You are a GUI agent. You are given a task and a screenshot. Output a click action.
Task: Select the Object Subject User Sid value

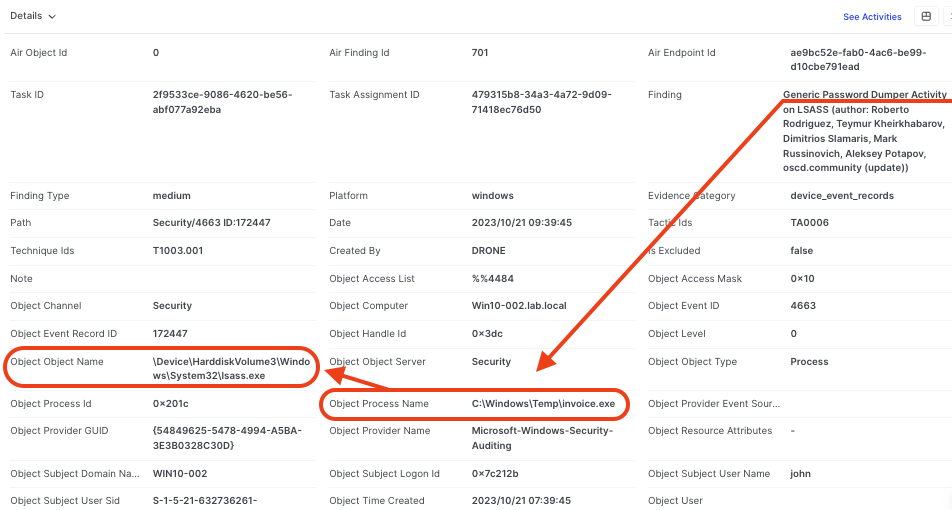point(220,501)
